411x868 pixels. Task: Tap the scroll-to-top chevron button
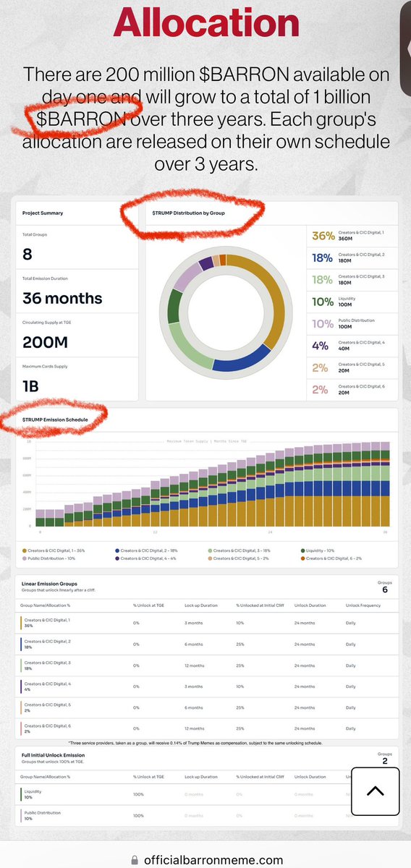click(376, 791)
